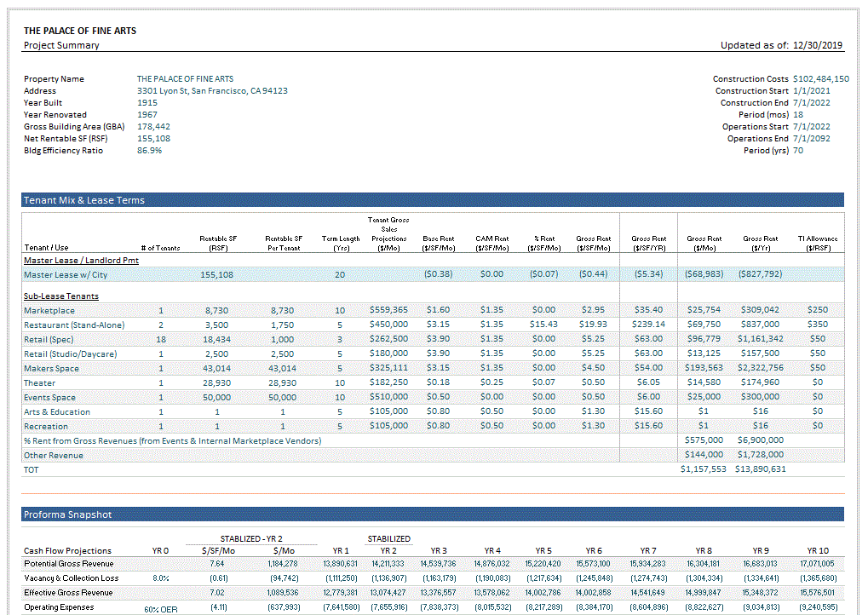The height and width of the screenshot is (615, 868).
Task: Select Marketplace TI Allowance $250
Action: pos(817,310)
